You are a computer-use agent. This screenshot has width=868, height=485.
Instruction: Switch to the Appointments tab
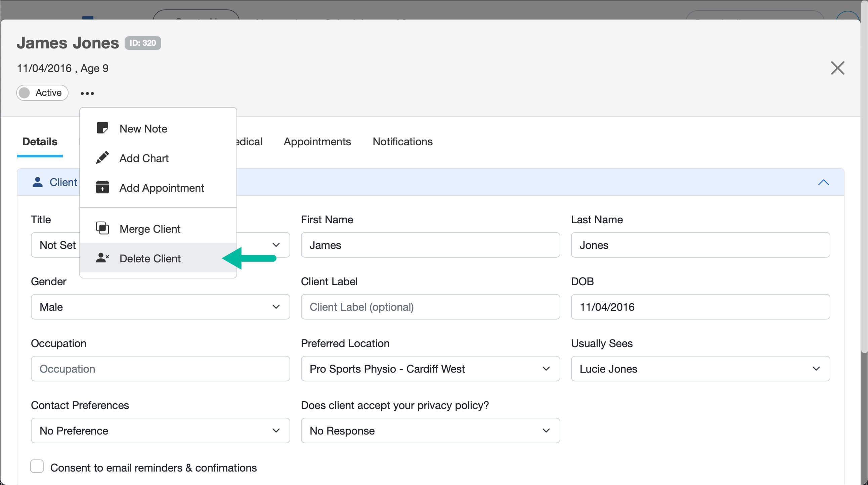click(317, 142)
